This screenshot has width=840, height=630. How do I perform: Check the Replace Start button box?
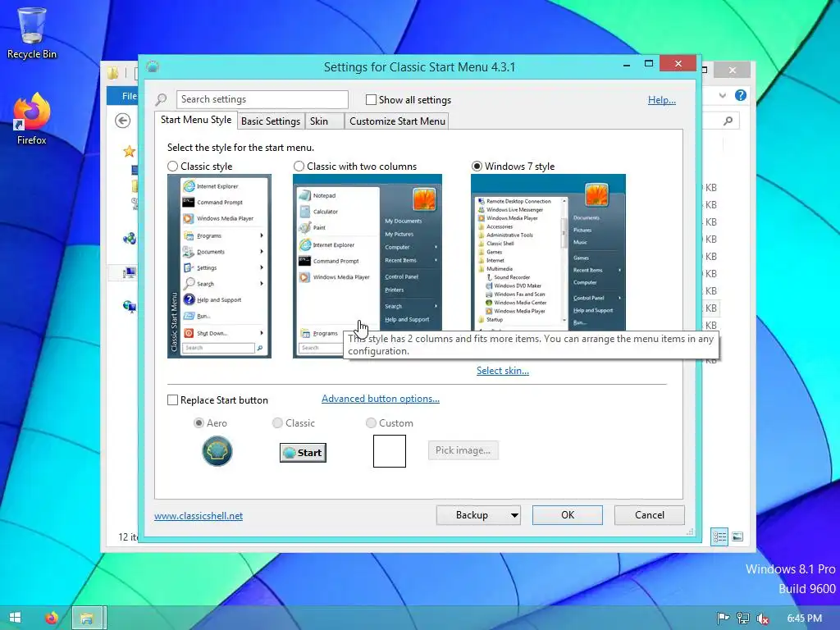(x=172, y=400)
